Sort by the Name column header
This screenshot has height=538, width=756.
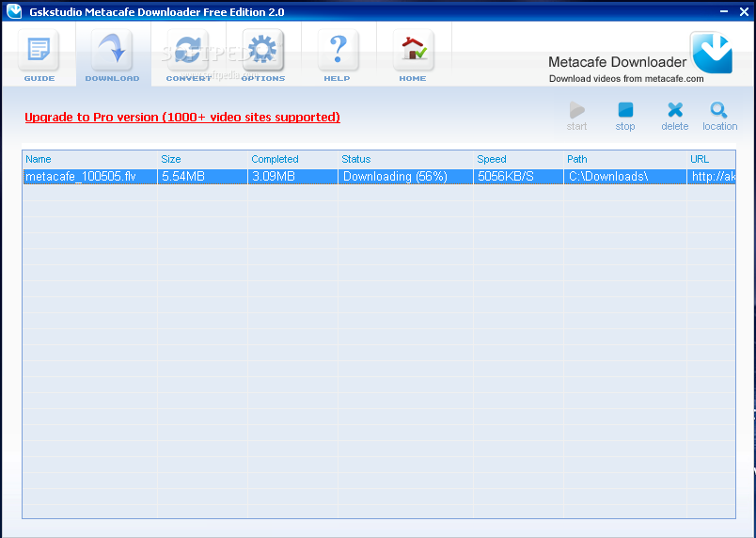click(x=90, y=159)
